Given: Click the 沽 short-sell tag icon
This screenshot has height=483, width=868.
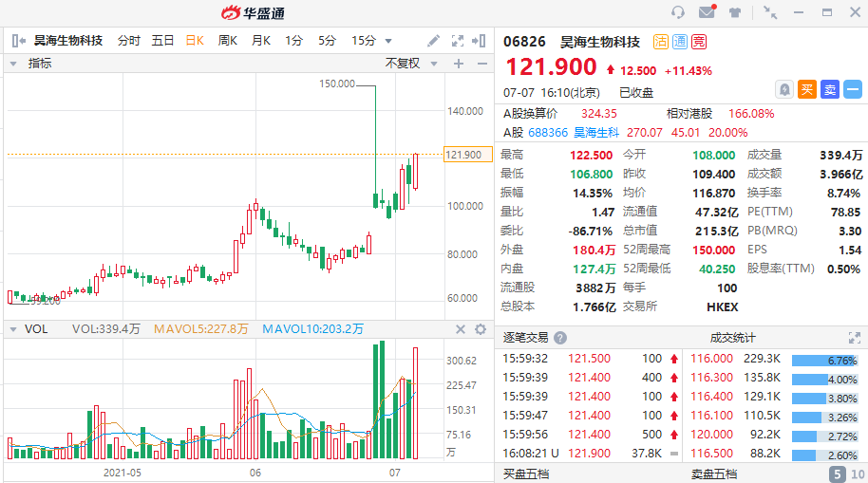Looking at the screenshot, I should (x=660, y=42).
